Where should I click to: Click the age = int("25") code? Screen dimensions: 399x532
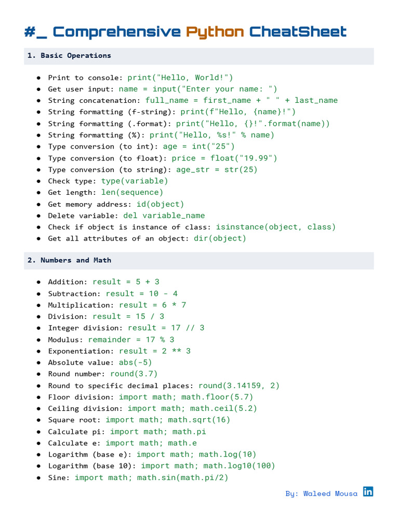coord(198,147)
